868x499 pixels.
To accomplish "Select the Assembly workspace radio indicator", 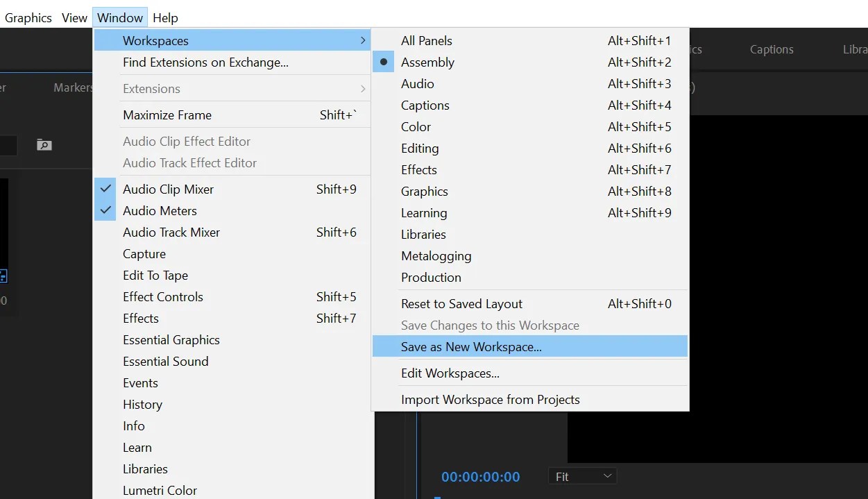I will pos(383,62).
